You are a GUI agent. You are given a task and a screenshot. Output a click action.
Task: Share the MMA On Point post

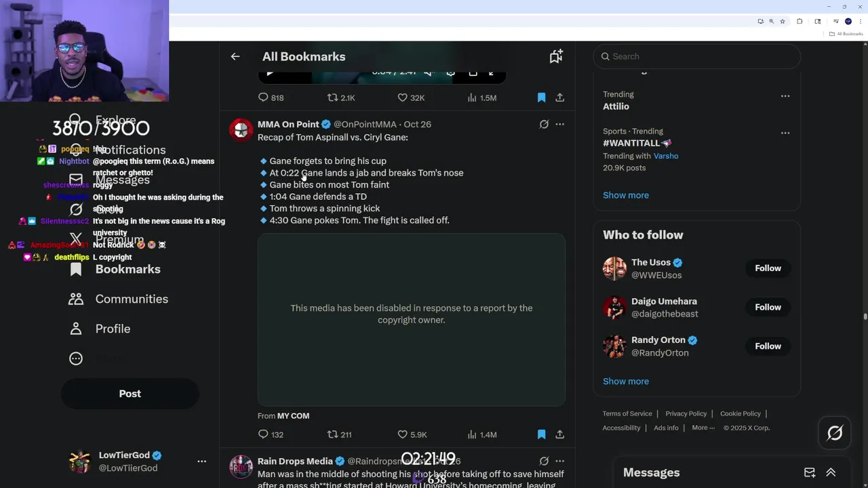559,434
